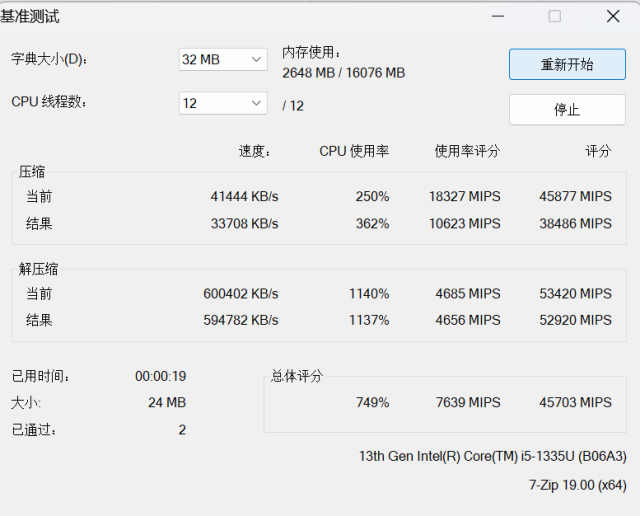Viewport: 640px width, 516px height.
Task: Open the dictionary size dropdown showing 32 MB
Action: [x=222, y=59]
